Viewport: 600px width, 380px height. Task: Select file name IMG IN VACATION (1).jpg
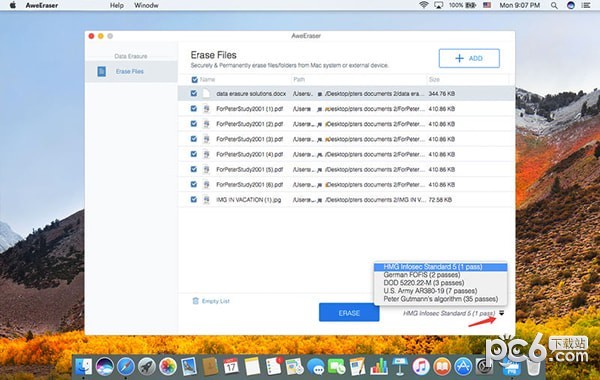pos(249,200)
